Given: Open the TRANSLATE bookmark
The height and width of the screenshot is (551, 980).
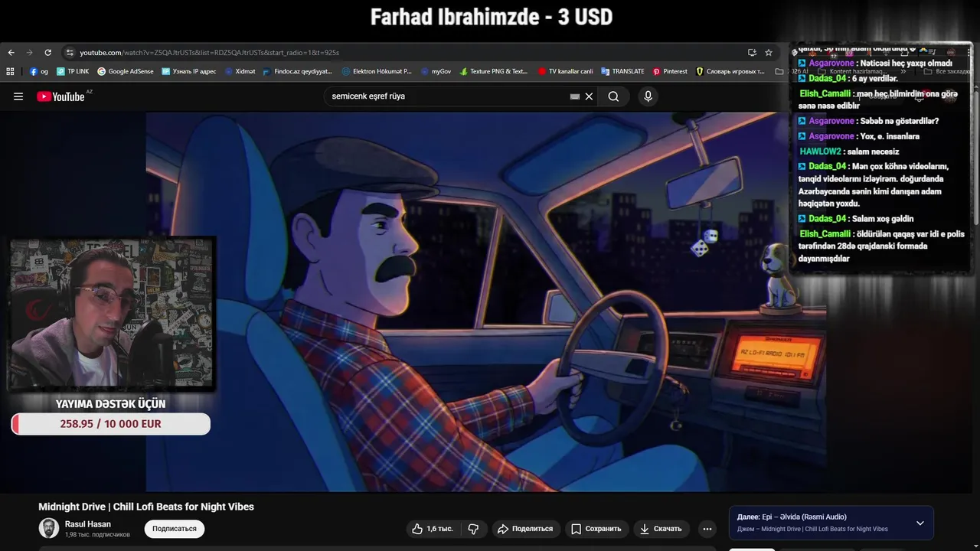Looking at the screenshot, I should 622,71.
